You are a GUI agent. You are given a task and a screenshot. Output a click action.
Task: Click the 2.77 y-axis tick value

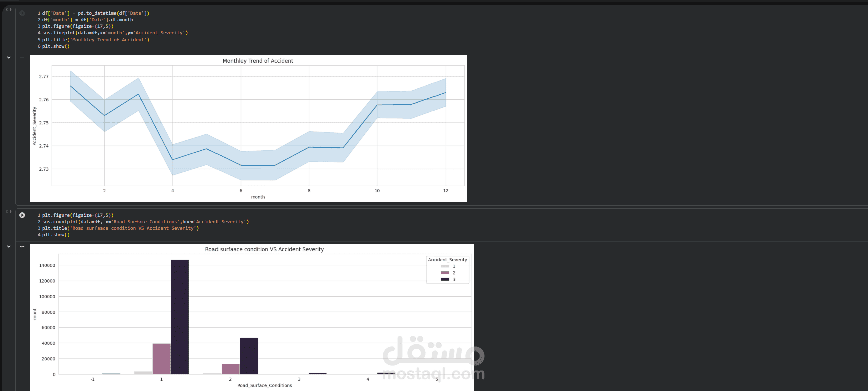(x=44, y=77)
